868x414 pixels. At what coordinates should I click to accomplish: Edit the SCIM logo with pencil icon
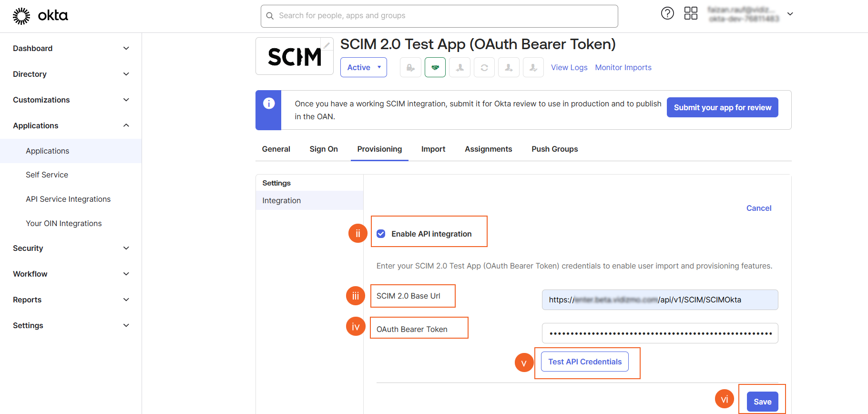point(327,45)
